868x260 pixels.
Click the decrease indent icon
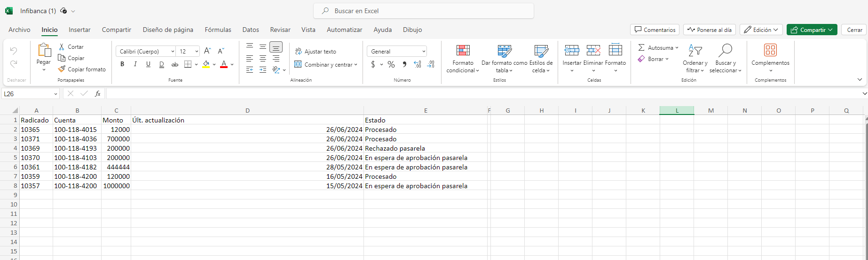250,69
